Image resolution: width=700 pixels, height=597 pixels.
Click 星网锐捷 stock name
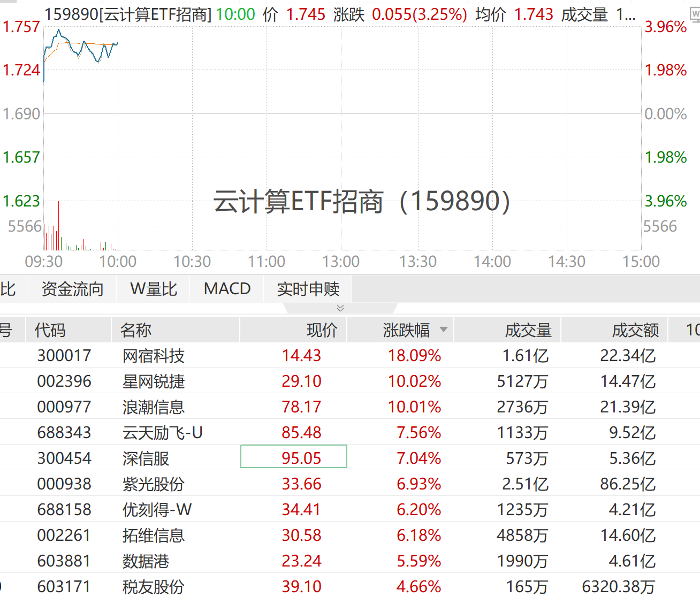pyautogui.click(x=154, y=381)
